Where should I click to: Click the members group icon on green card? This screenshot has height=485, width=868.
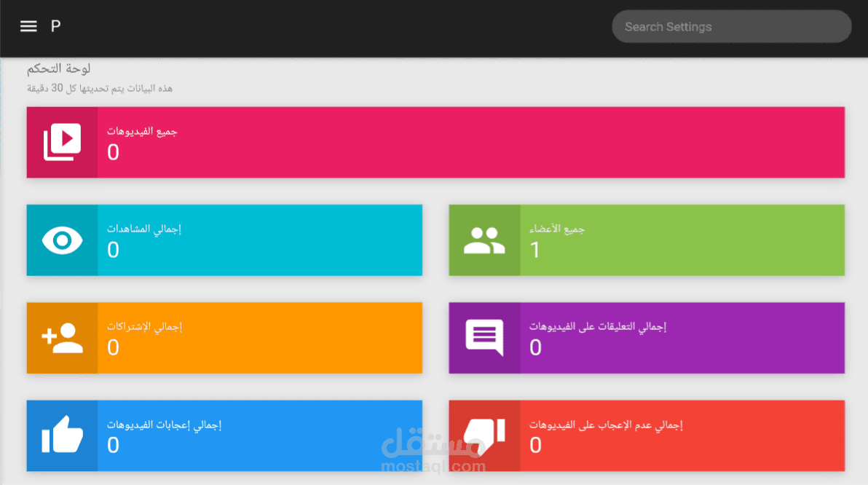pos(484,240)
